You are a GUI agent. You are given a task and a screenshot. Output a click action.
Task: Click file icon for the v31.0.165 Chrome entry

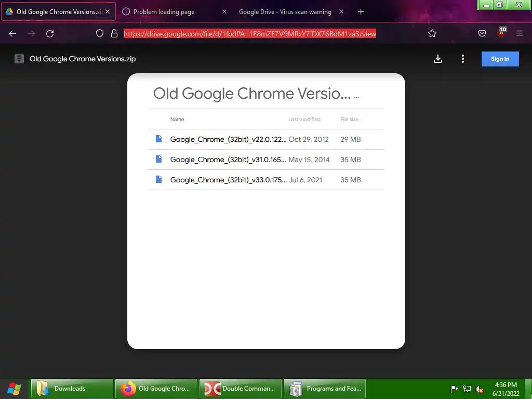click(158, 159)
